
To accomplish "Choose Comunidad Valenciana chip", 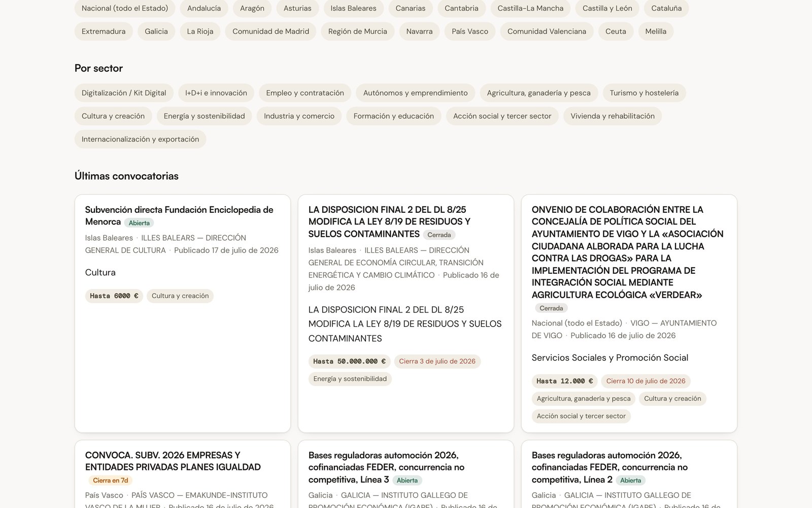I will (547, 31).
